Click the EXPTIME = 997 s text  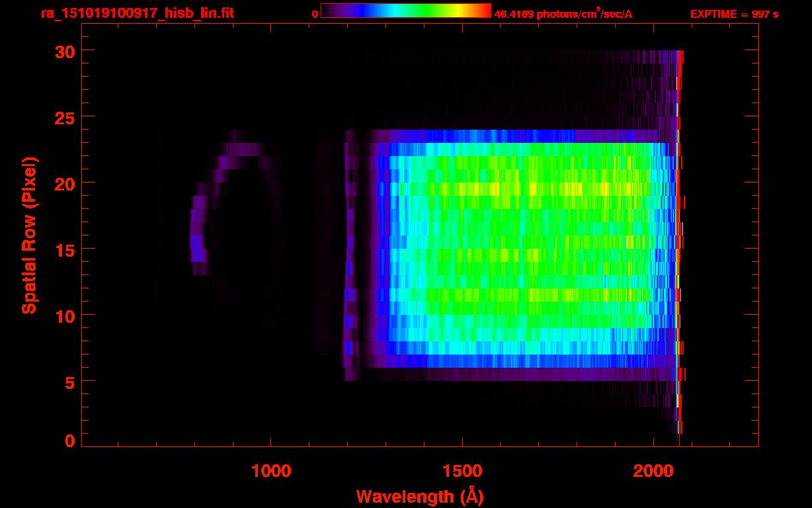[x=734, y=14]
